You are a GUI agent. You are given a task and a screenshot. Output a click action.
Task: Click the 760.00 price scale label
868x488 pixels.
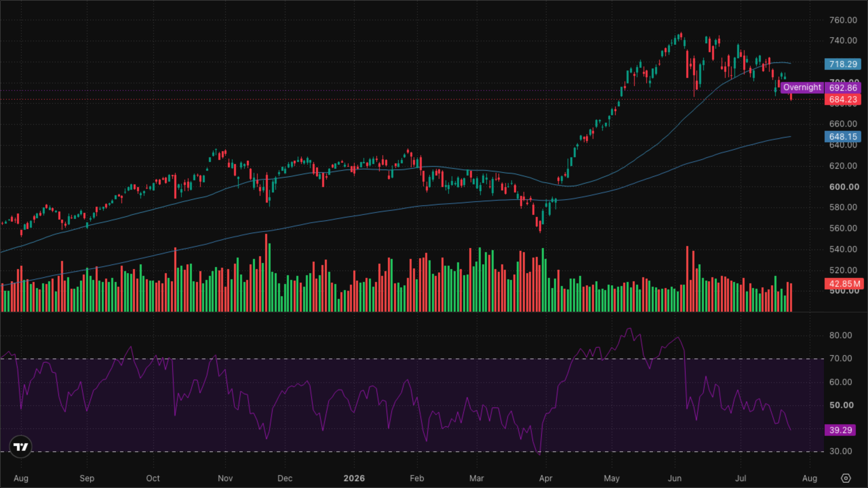pyautogui.click(x=843, y=20)
